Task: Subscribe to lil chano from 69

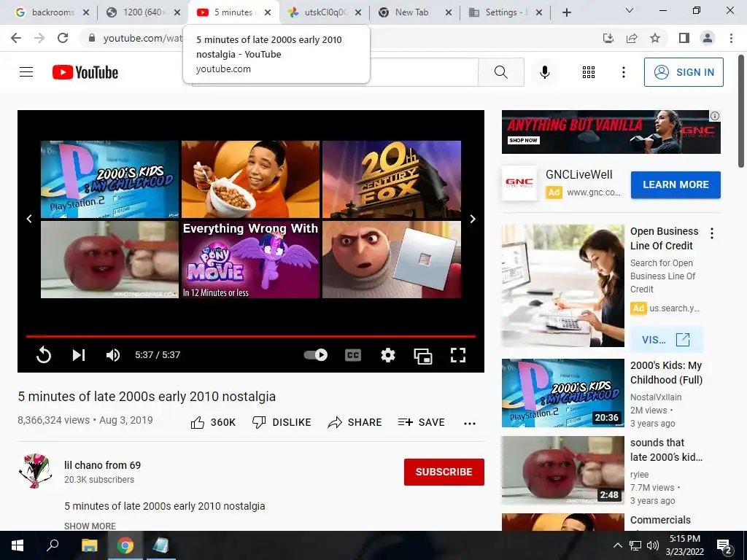Action: pyautogui.click(x=444, y=472)
